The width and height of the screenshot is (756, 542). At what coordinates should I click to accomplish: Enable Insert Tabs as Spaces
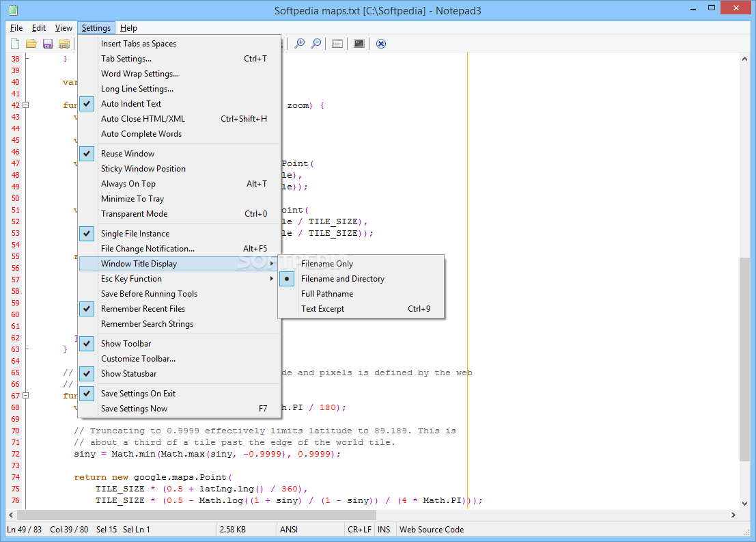click(x=179, y=44)
